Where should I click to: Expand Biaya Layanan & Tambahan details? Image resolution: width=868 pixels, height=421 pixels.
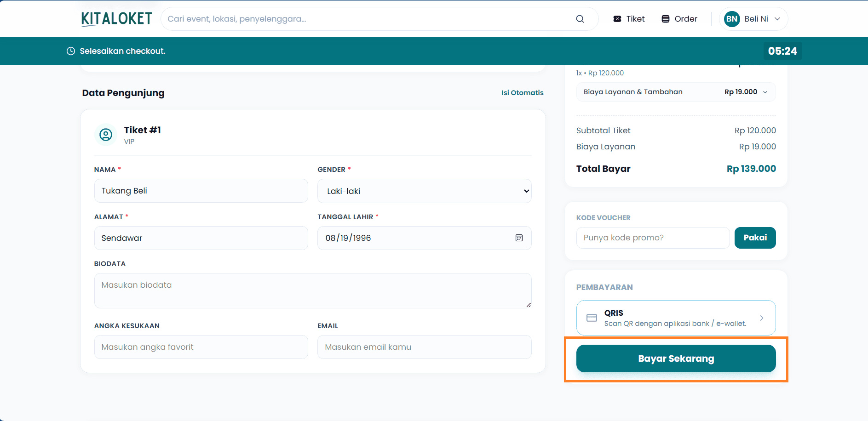point(676,92)
